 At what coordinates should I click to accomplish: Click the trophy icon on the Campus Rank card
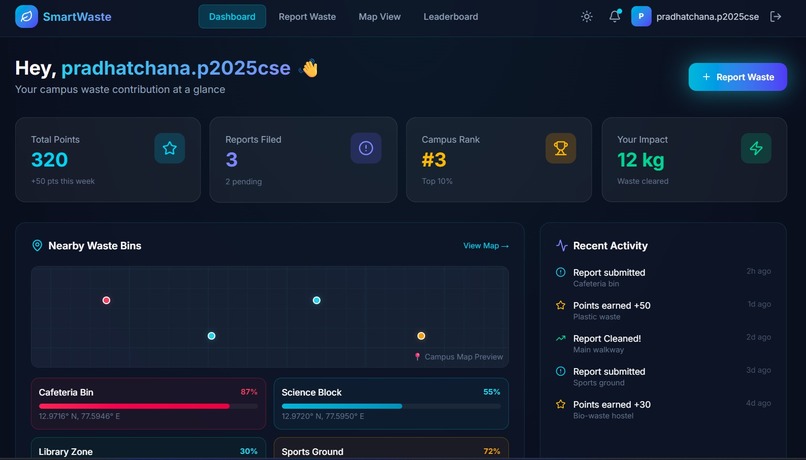(561, 148)
